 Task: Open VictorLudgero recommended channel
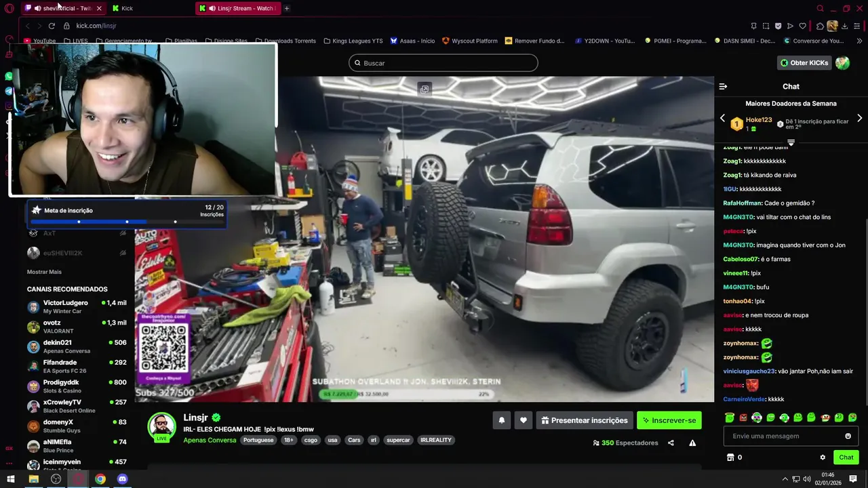(77, 306)
